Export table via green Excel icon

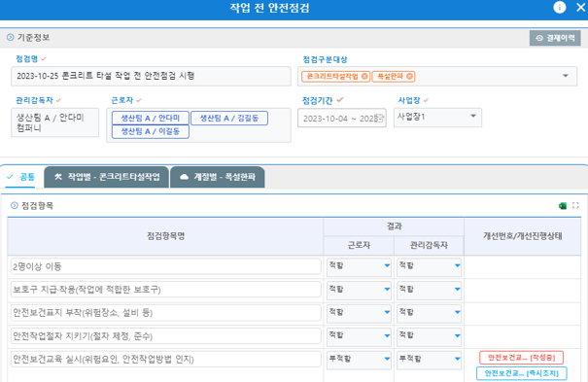(x=563, y=205)
